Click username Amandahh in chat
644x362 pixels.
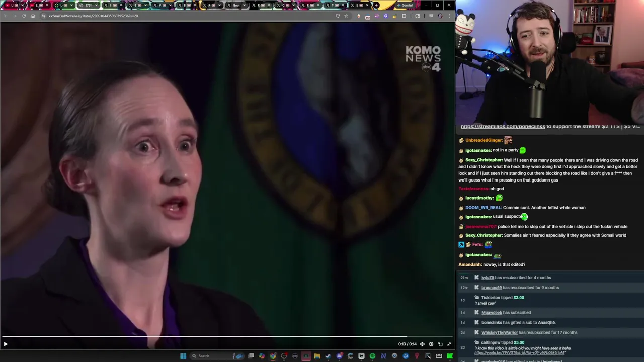pyautogui.click(x=470, y=264)
